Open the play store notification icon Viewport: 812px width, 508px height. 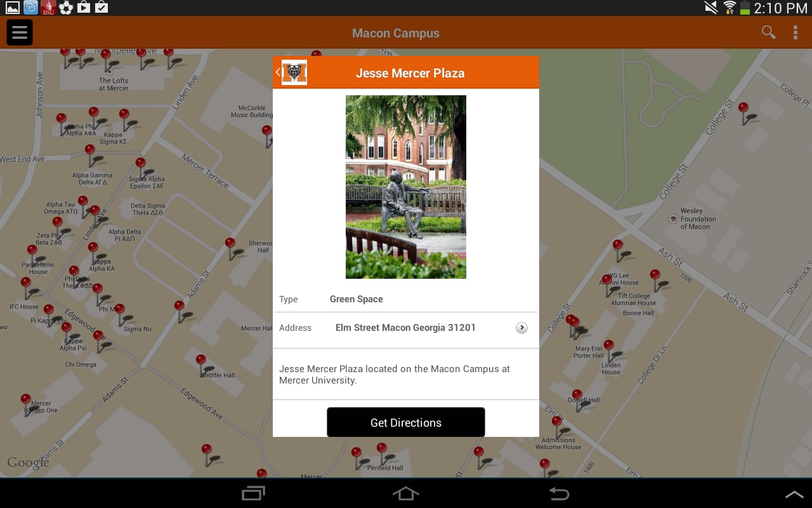(x=84, y=8)
